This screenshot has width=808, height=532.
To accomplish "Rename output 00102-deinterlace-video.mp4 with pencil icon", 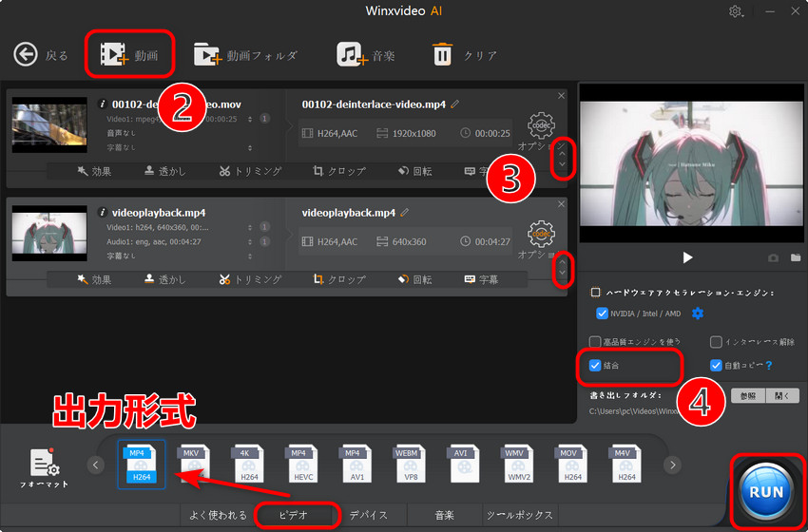I will coord(455,104).
